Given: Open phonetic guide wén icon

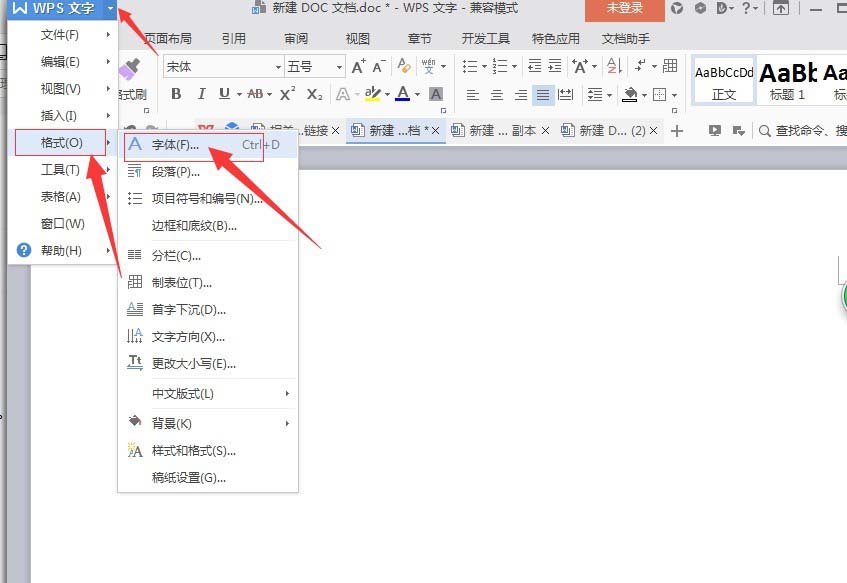Looking at the screenshot, I should (x=428, y=66).
